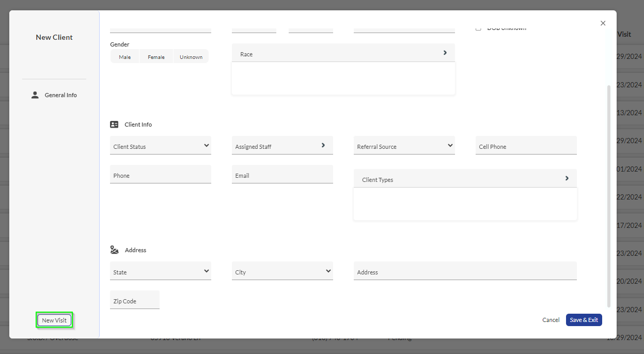
Task: Click the Zip Code field
Action: 134,301
